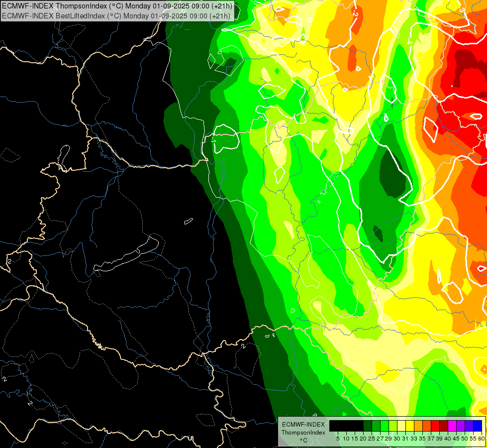Click the legend value '60'
This screenshot has height=448, width=487.
482,439
